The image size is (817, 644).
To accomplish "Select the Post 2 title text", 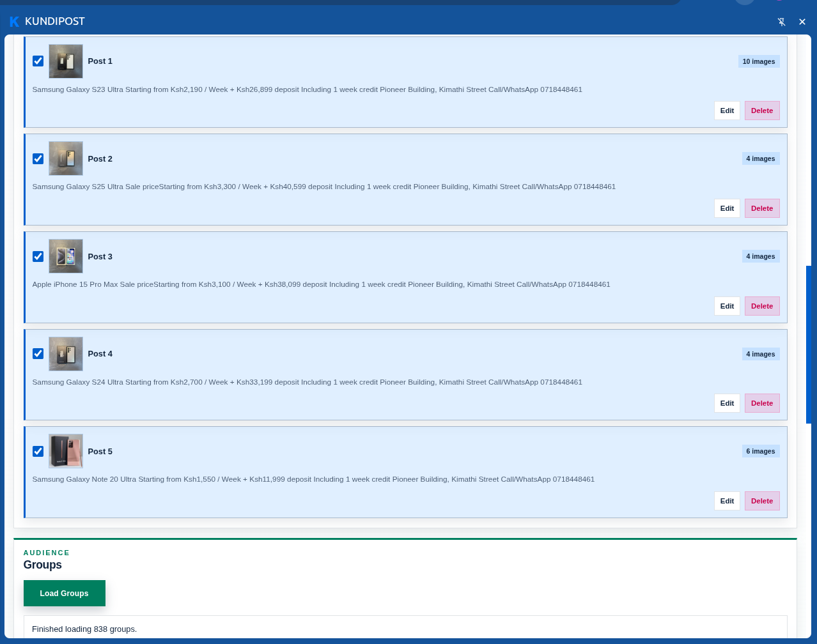I will [100, 158].
